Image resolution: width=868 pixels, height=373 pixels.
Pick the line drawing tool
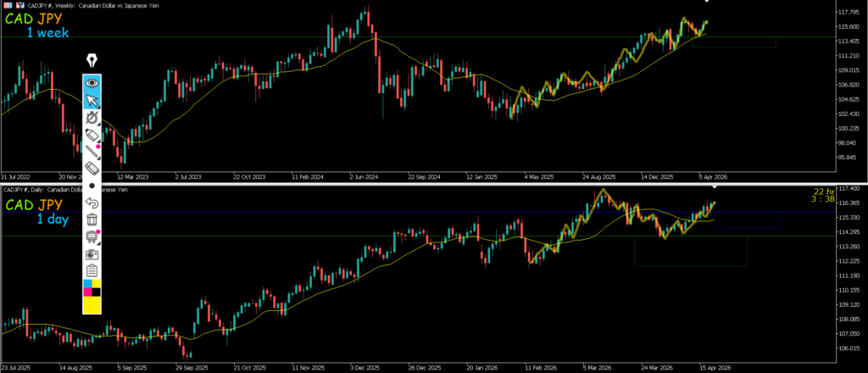tap(92, 153)
